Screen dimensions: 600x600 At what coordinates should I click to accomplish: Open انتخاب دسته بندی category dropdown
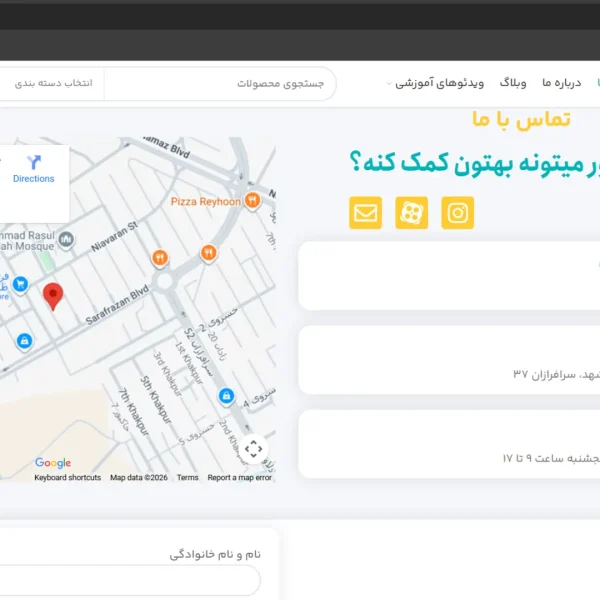pyautogui.click(x=52, y=83)
